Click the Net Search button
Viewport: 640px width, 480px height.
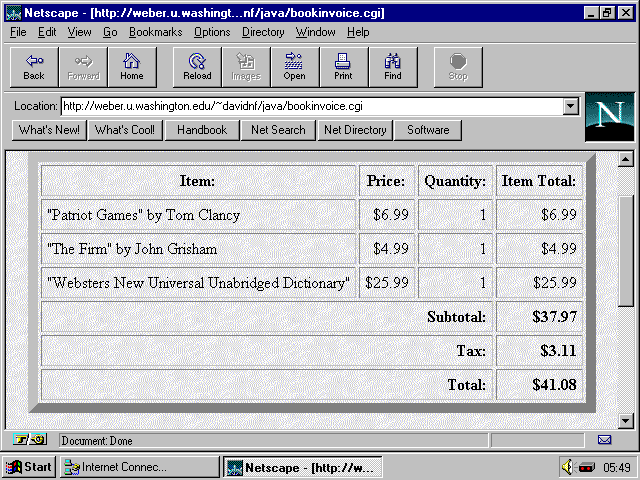tap(278, 130)
